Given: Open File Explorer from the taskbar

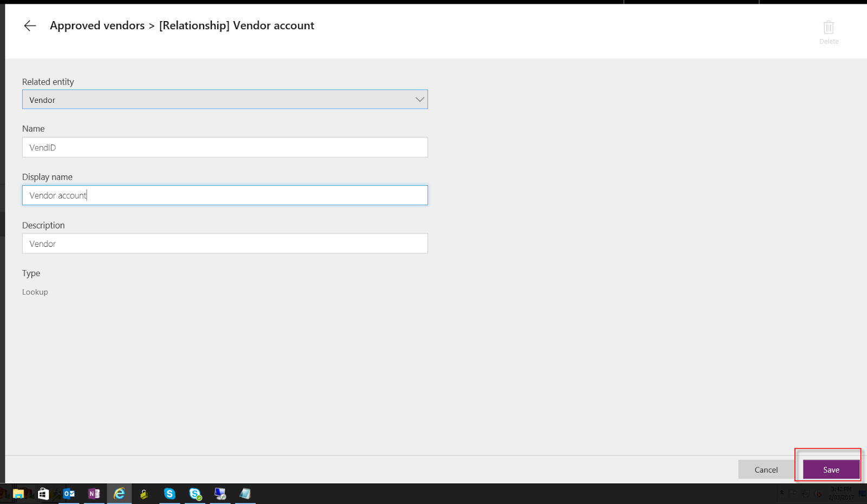Looking at the screenshot, I should [x=18, y=493].
